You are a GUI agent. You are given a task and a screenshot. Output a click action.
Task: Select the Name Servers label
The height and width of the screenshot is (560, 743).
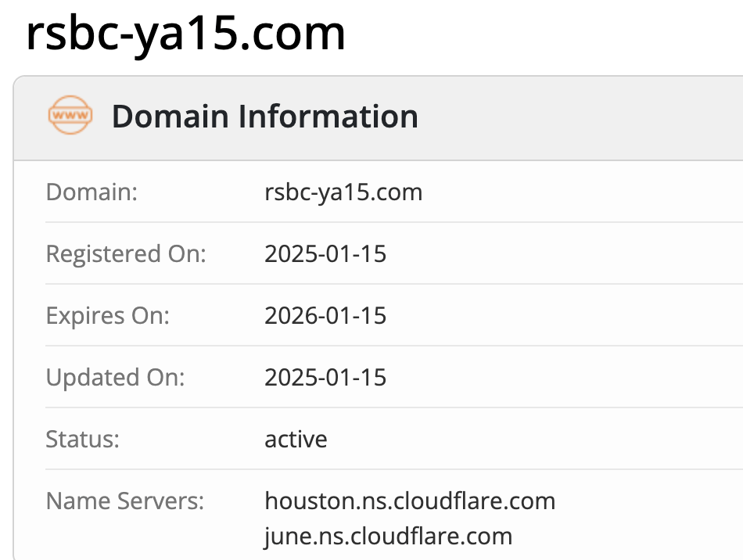point(125,501)
